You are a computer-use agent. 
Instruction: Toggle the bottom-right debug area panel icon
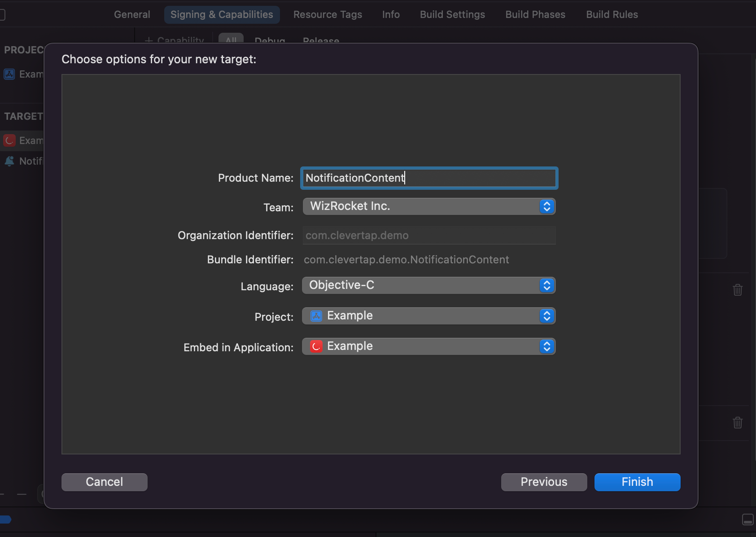click(747, 520)
